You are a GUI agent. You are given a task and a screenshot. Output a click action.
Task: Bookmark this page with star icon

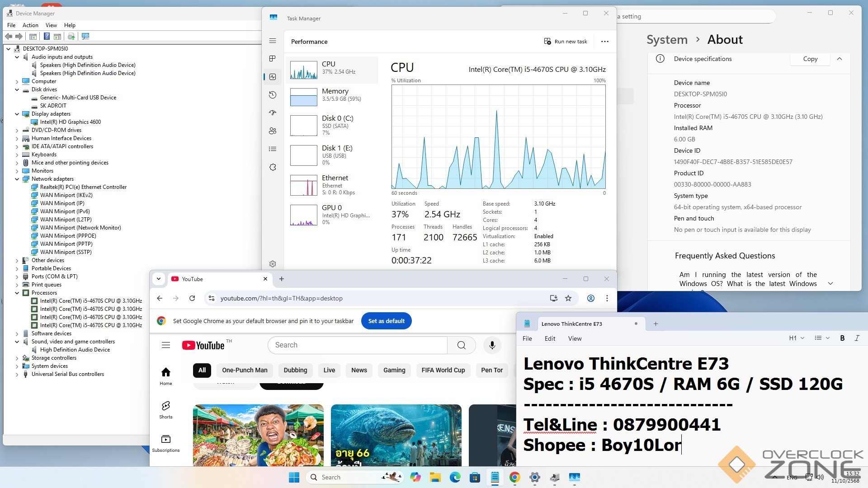pos(568,298)
